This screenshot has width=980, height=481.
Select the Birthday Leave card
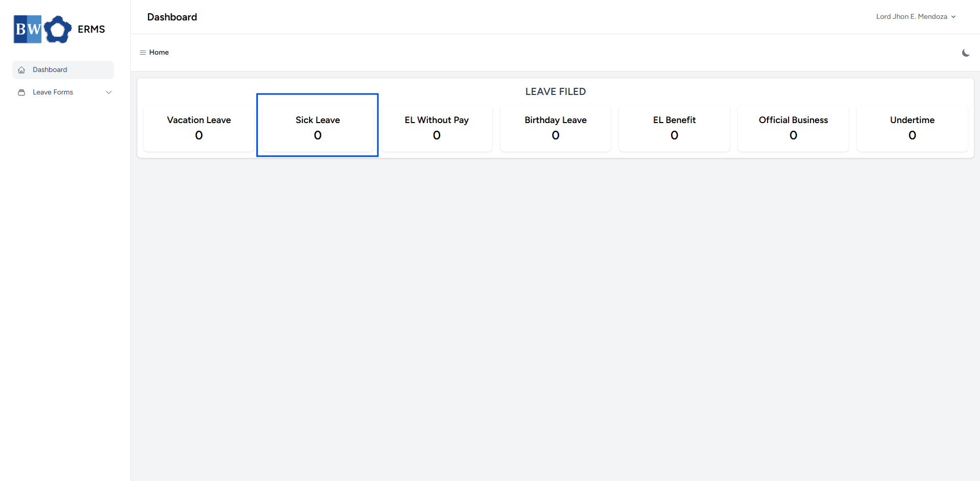click(x=556, y=128)
